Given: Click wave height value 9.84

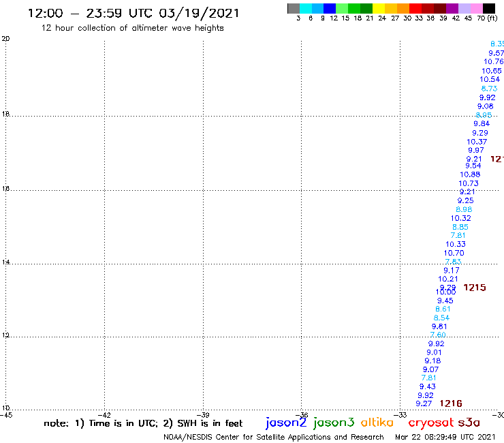Looking at the screenshot, I should click(482, 123).
